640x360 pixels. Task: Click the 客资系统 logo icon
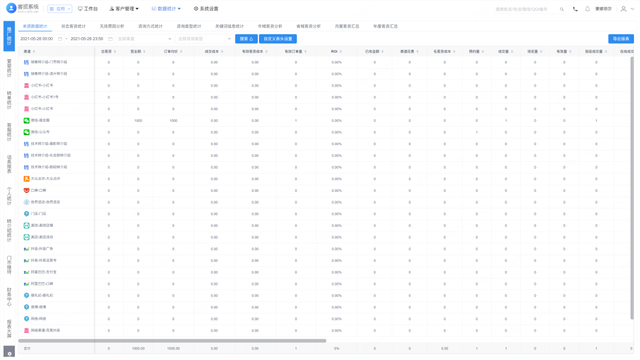[x=11, y=8]
